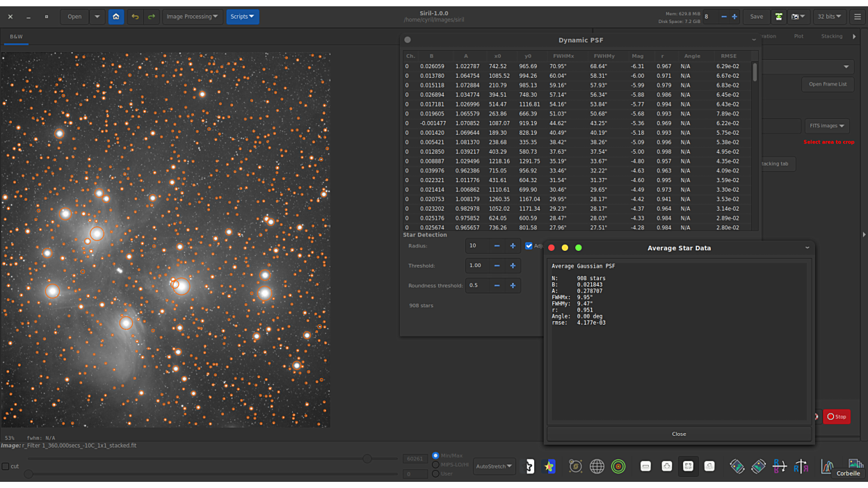
Task: Click the red Stop button
Action: 837,416
